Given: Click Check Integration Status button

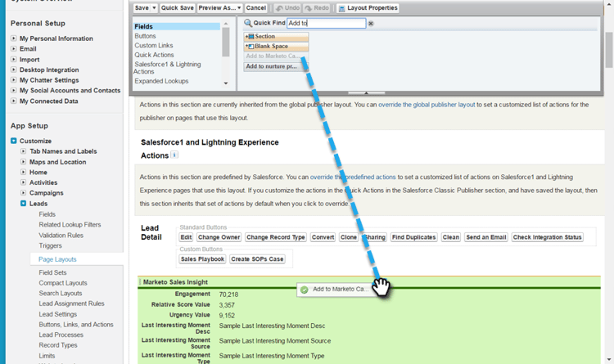Looking at the screenshot, I should [547, 237].
